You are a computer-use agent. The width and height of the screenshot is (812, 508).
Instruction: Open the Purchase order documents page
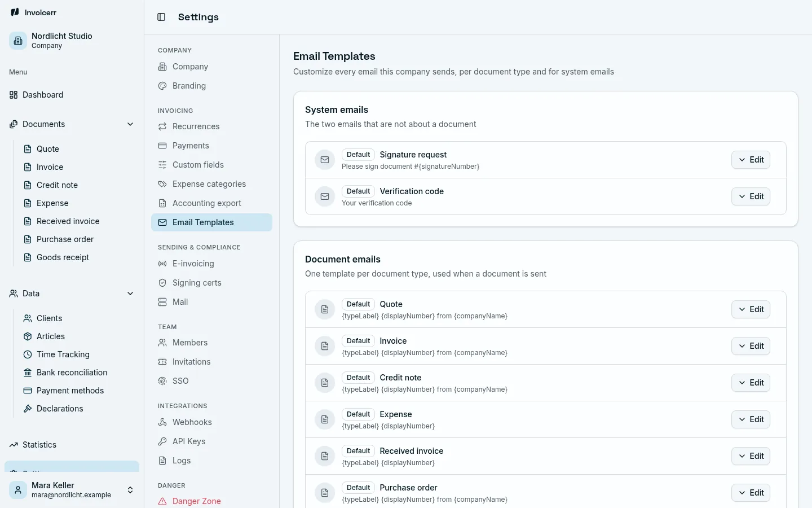[x=78, y=239]
